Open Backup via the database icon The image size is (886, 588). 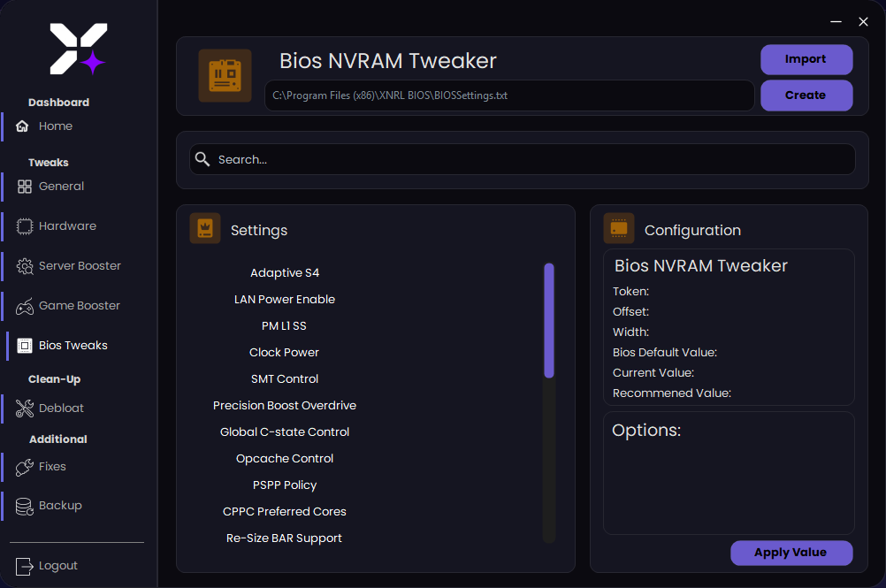click(23, 505)
